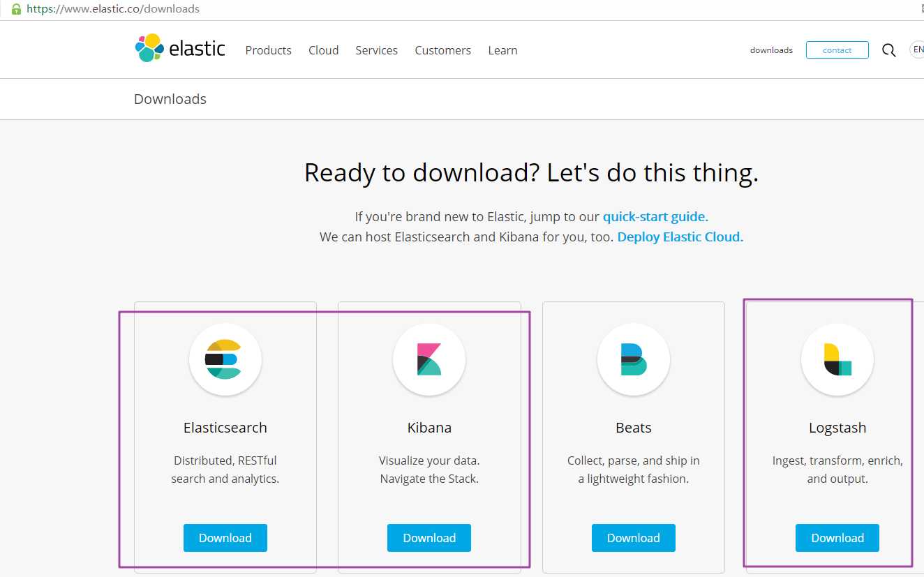Download Beats
Screen dimensions: 924x577
click(633, 538)
